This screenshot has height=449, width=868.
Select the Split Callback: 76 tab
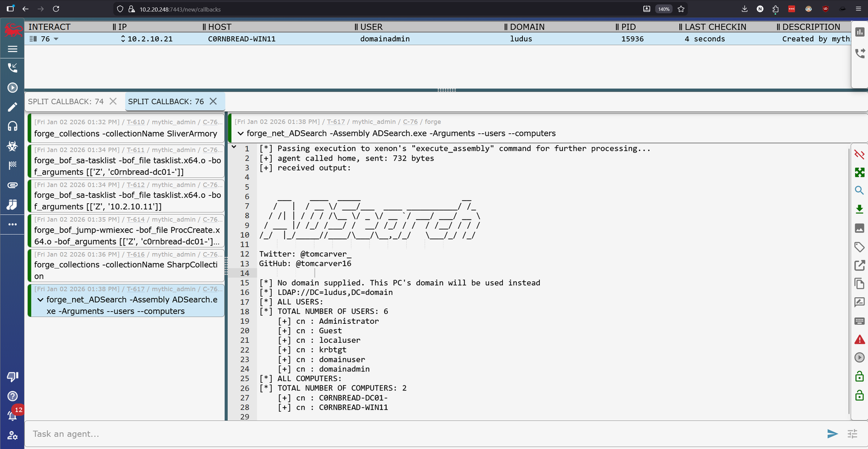pyautogui.click(x=166, y=101)
